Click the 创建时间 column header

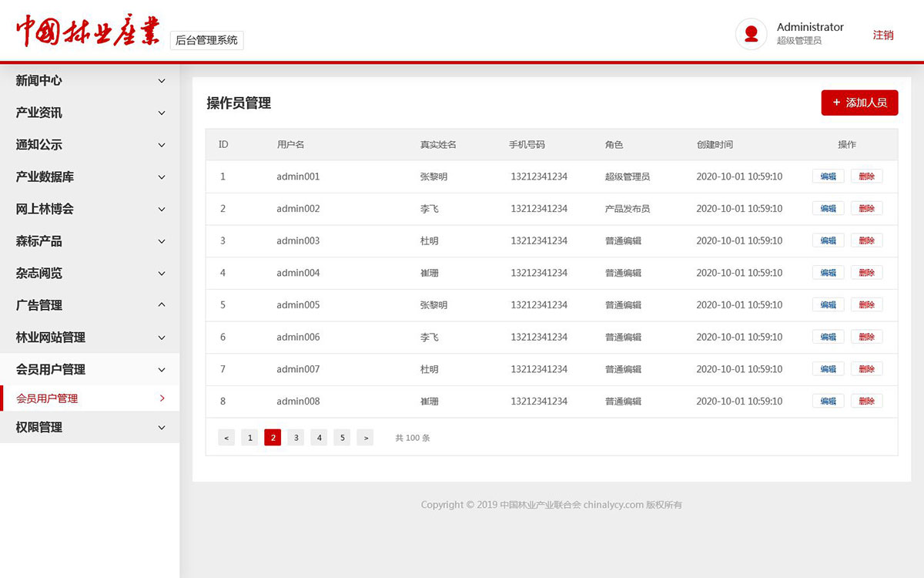pyautogui.click(x=715, y=145)
